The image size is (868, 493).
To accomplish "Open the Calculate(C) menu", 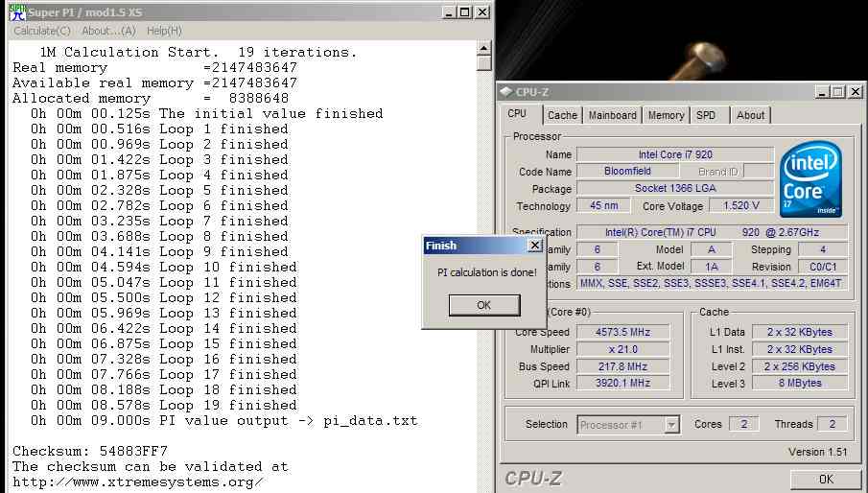I will (x=42, y=31).
